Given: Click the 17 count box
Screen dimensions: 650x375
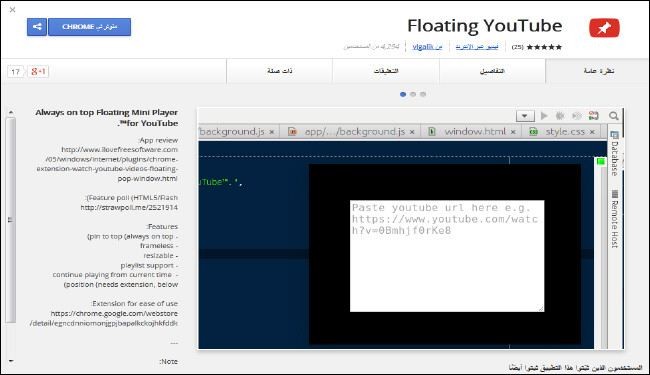Looking at the screenshot, I should tap(15, 72).
